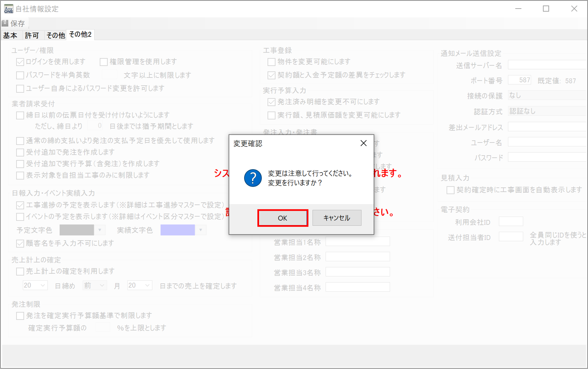
Task: Switch to the 基本 tab
Action: [10, 35]
